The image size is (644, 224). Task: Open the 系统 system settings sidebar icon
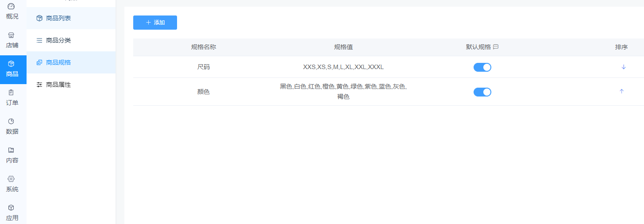click(12, 179)
